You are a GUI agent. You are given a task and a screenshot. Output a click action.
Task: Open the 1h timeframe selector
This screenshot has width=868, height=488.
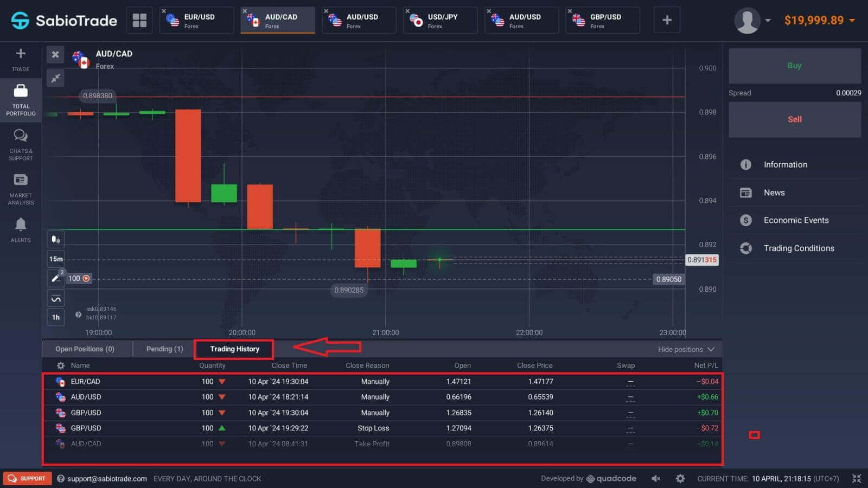tap(55, 317)
